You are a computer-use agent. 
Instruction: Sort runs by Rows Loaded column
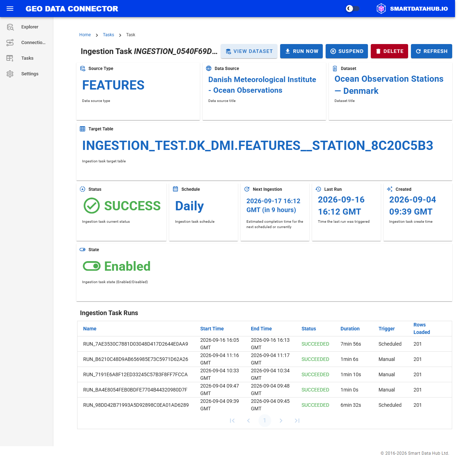[x=422, y=329]
